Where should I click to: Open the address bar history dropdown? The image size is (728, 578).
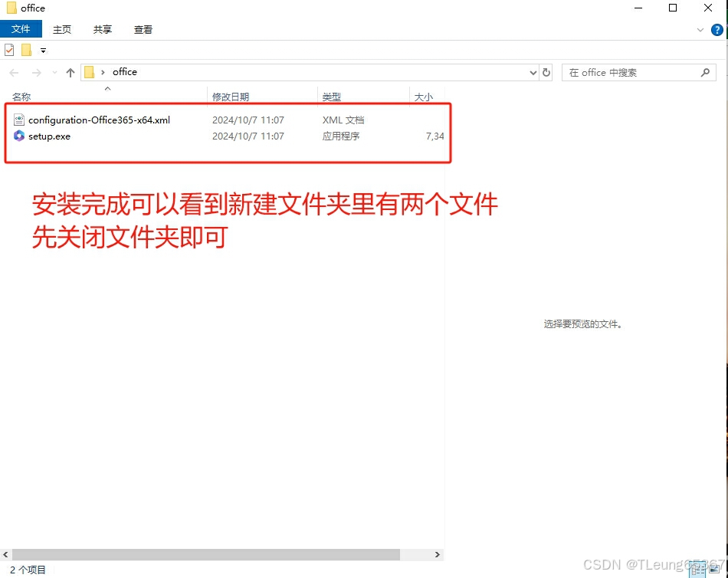click(533, 73)
